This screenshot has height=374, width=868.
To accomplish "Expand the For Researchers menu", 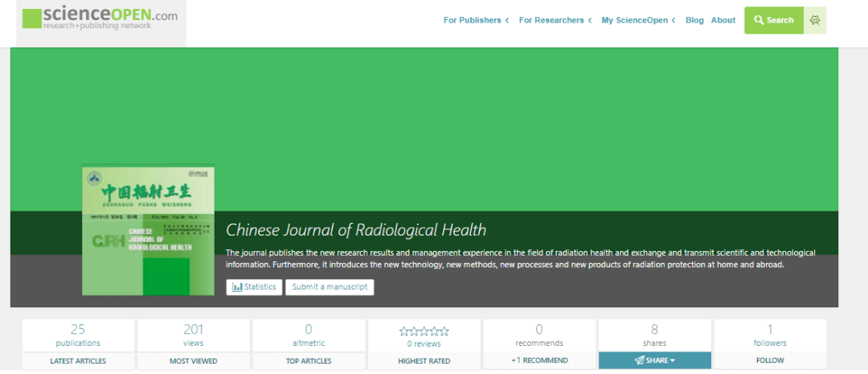I will (x=555, y=20).
